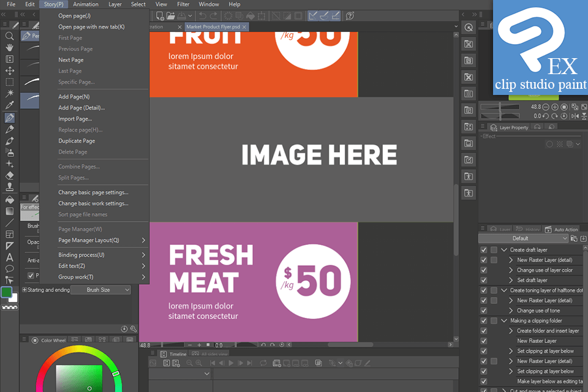Click the zoom in plus button below the canvas
This screenshot has height=392, width=588.
pos(199,345)
